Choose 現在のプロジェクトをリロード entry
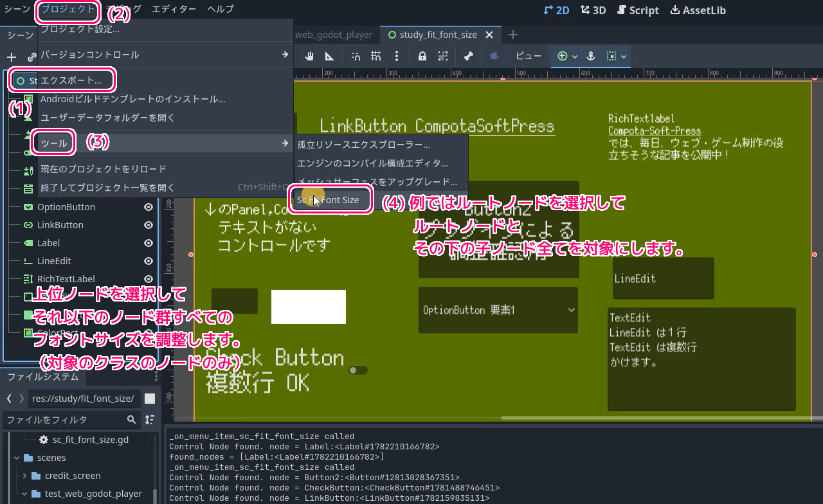823x504 pixels. 165,168
